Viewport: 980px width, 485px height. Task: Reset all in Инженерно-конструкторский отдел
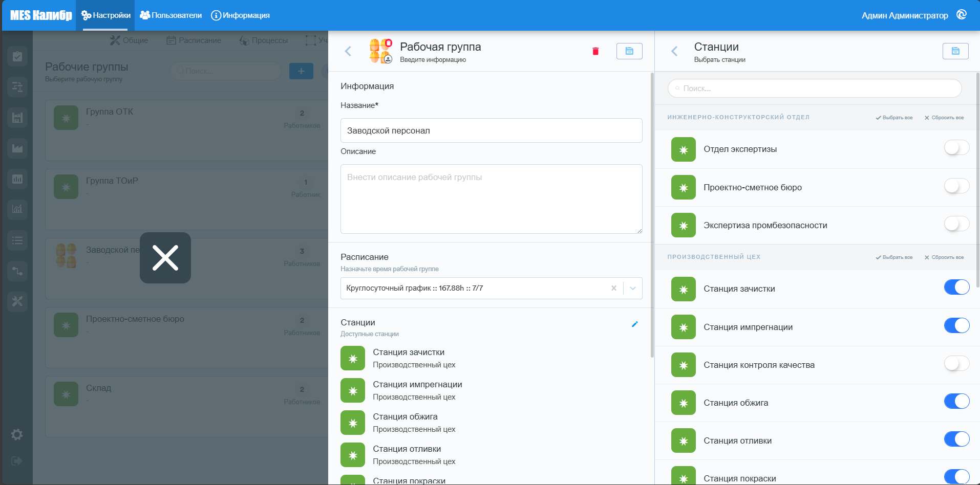(944, 118)
